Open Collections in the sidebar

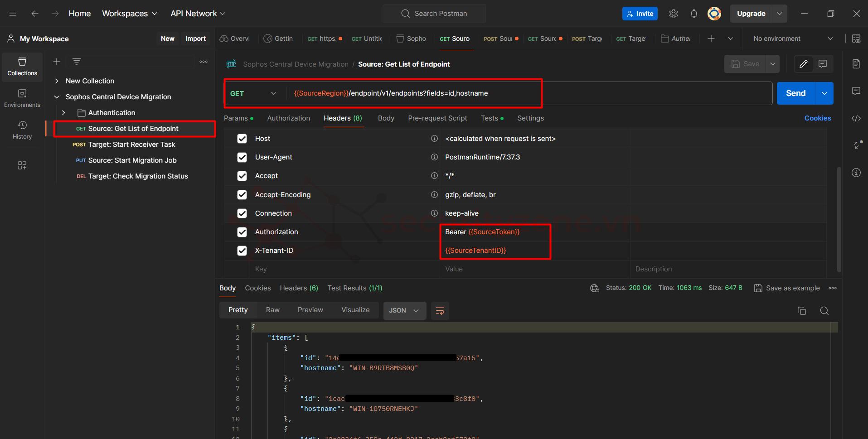22,67
